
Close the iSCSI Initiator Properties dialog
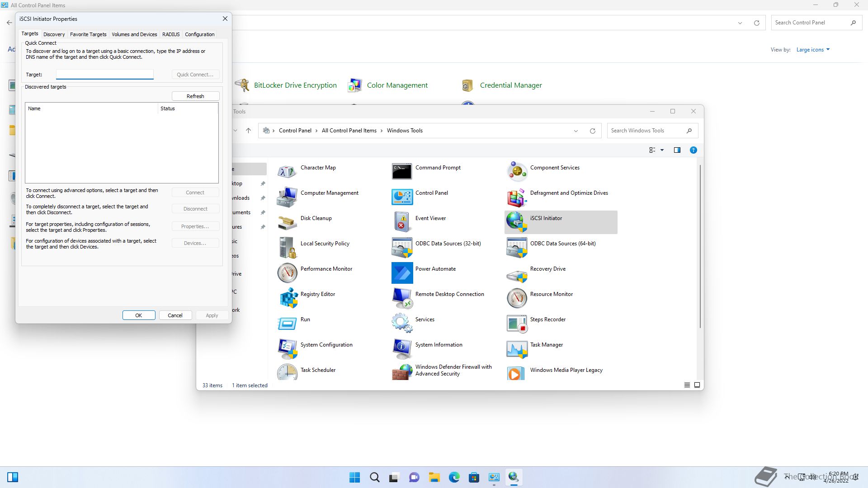[225, 19]
